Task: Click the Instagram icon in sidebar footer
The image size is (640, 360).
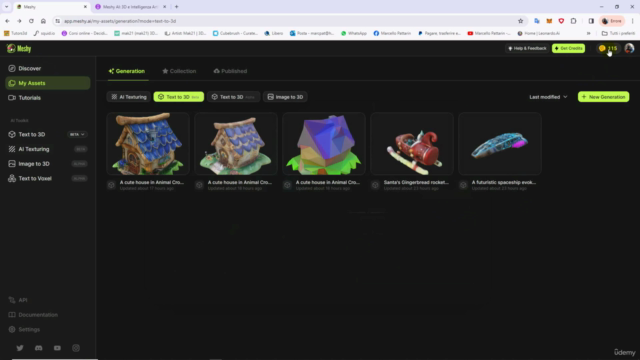Action: pos(76,348)
